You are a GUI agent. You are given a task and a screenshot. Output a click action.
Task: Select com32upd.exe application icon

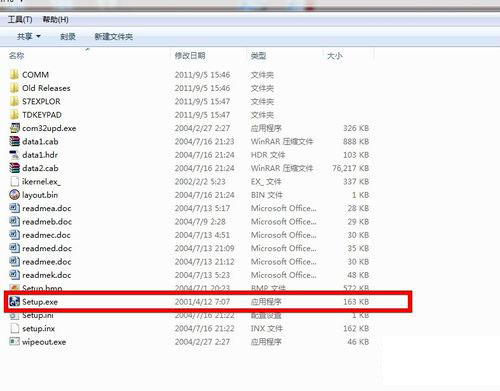(x=15, y=128)
